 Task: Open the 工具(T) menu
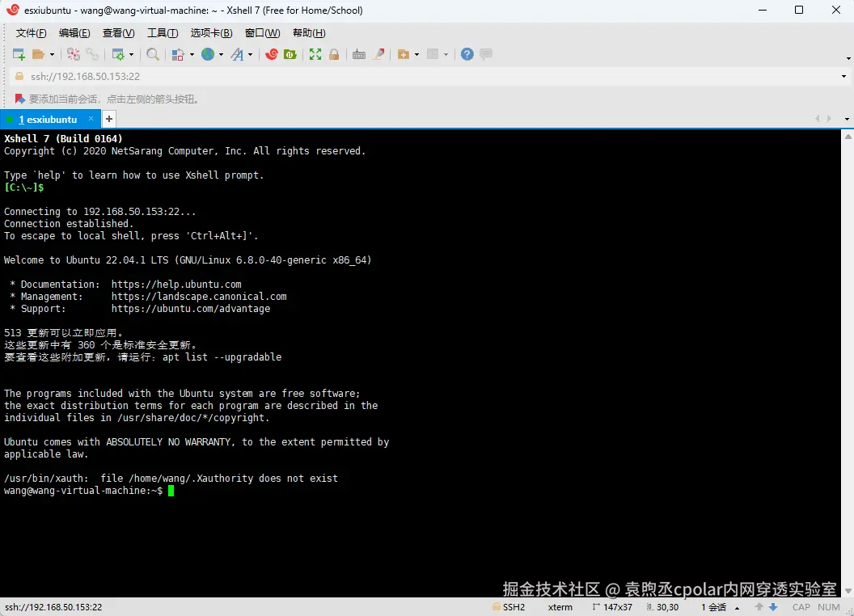coord(163,32)
